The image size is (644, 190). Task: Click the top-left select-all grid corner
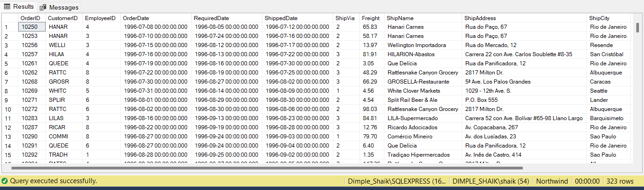[9, 18]
